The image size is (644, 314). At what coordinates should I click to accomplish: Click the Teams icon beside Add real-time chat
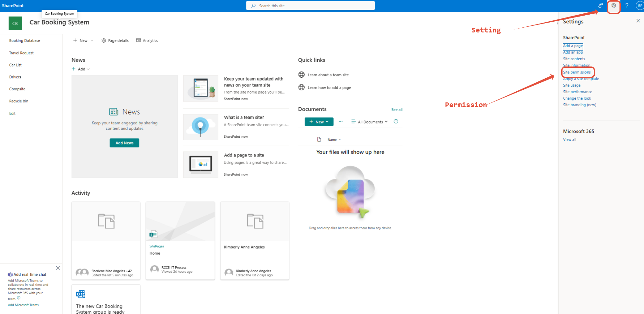click(10, 275)
